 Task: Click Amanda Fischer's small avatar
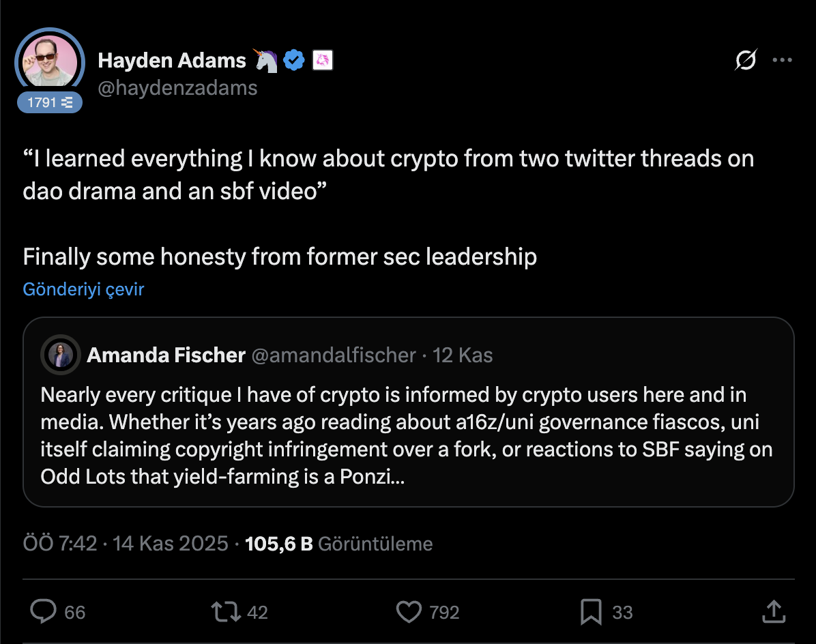tap(61, 355)
